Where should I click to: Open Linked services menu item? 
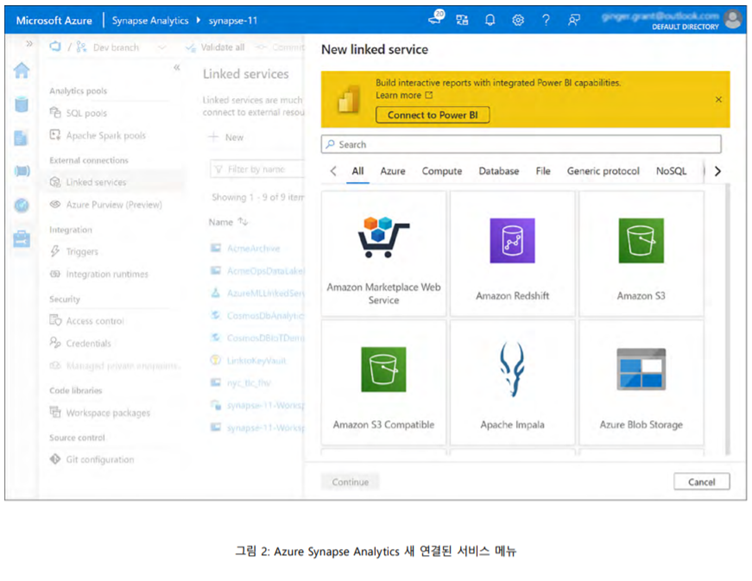pyautogui.click(x=113, y=182)
